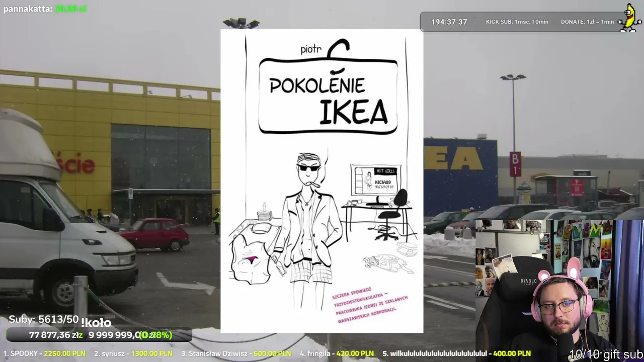644x362 pixels.
Task: Click the "10/10 gift sub" counter
Action: [606, 354]
